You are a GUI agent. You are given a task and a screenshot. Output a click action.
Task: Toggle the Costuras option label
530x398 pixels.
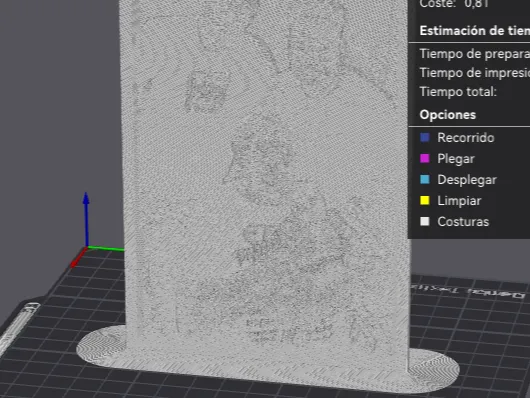[x=463, y=222]
